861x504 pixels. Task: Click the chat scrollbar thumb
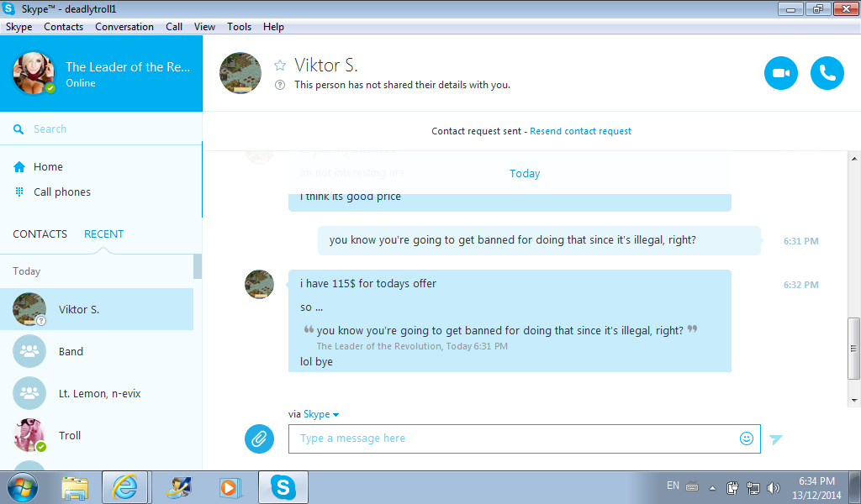(854, 349)
